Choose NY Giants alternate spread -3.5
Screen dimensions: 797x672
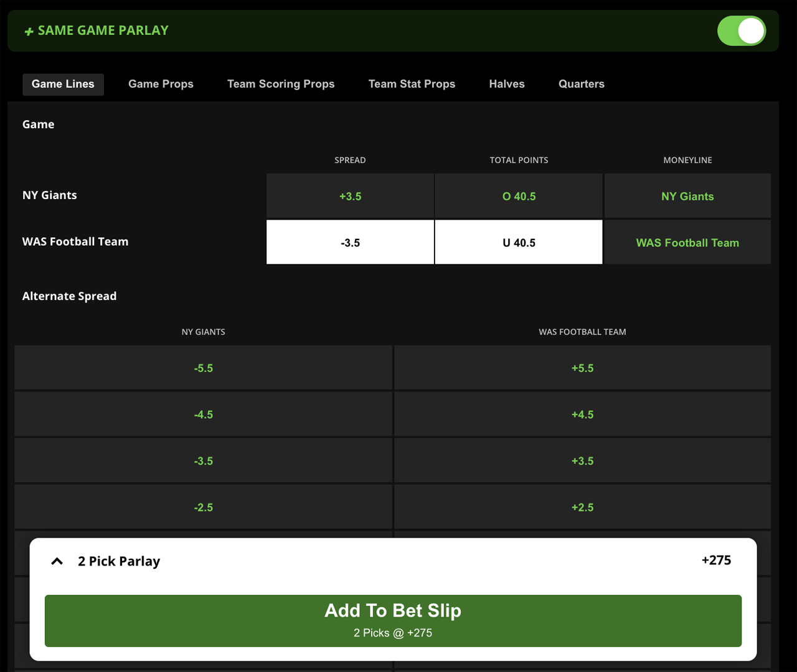(203, 460)
